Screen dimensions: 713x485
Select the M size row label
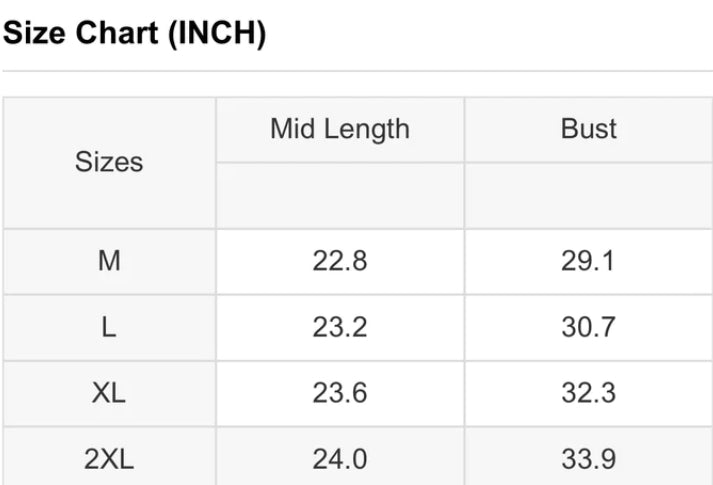click(109, 261)
